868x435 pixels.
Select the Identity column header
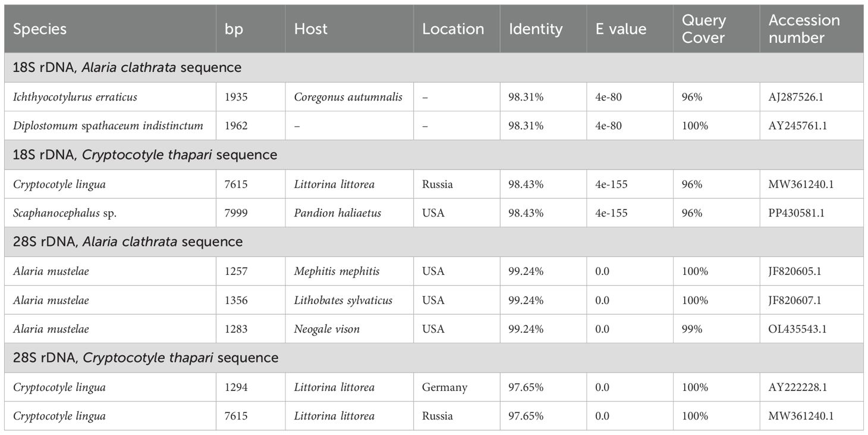pos(536,29)
